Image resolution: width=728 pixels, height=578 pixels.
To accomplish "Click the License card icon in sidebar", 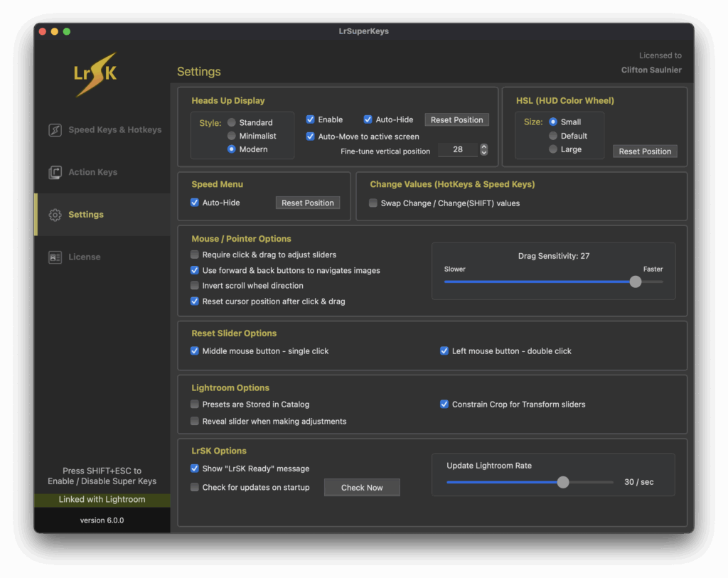I will pos(55,257).
